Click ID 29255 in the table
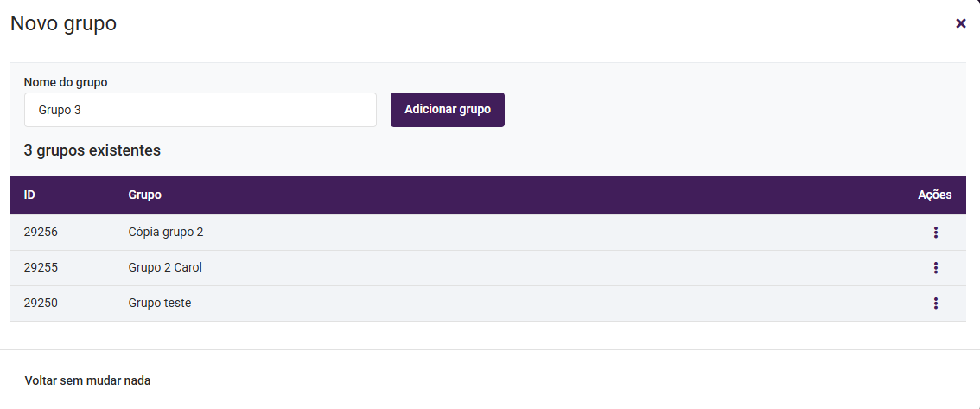980x409 pixels. (x=41, y=268)
